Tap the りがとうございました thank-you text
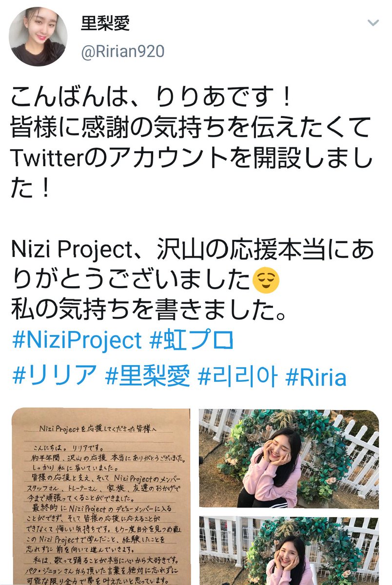 132,281
